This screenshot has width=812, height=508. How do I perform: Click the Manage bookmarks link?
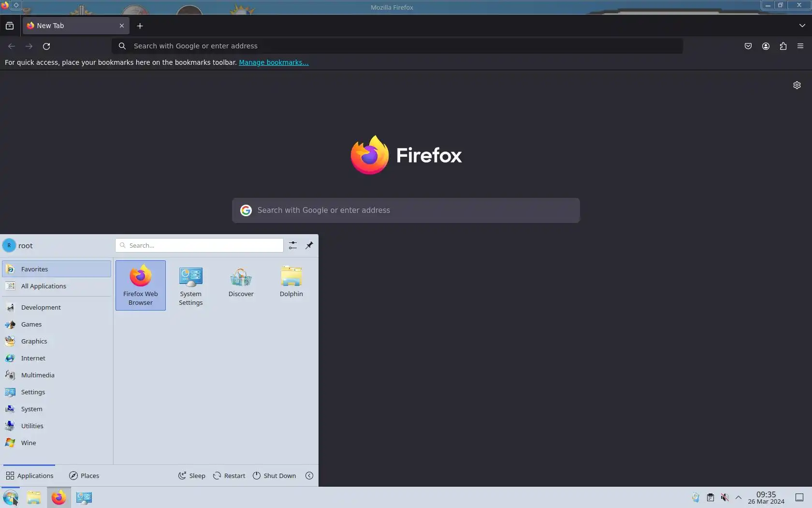click(274, 62)
